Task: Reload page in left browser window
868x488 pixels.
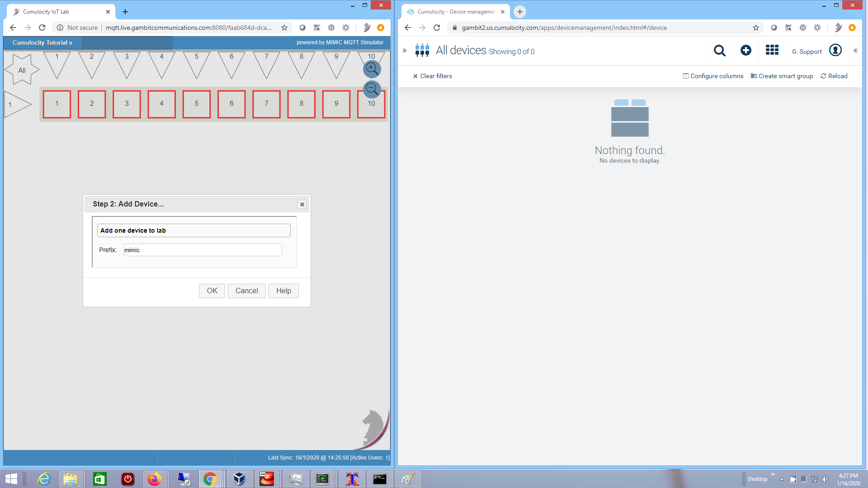Action: point(42,28)
